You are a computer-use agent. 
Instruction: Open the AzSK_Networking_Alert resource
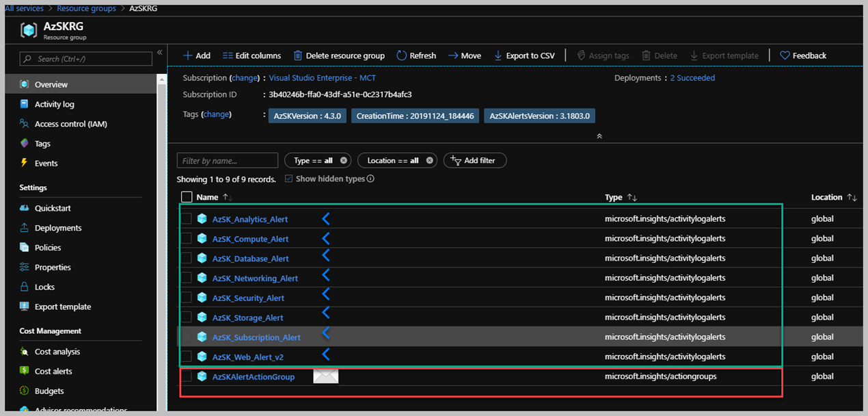(x=255, y=278)
